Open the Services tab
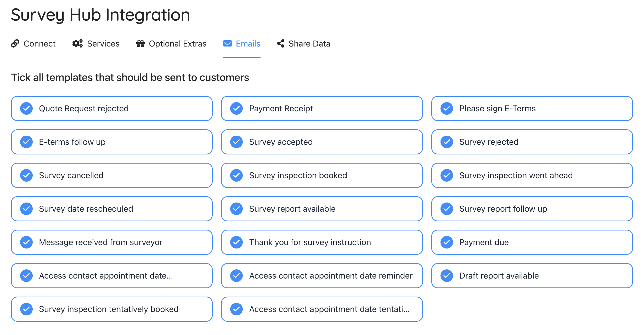The image size is (644, 335). tap(103, 44)
